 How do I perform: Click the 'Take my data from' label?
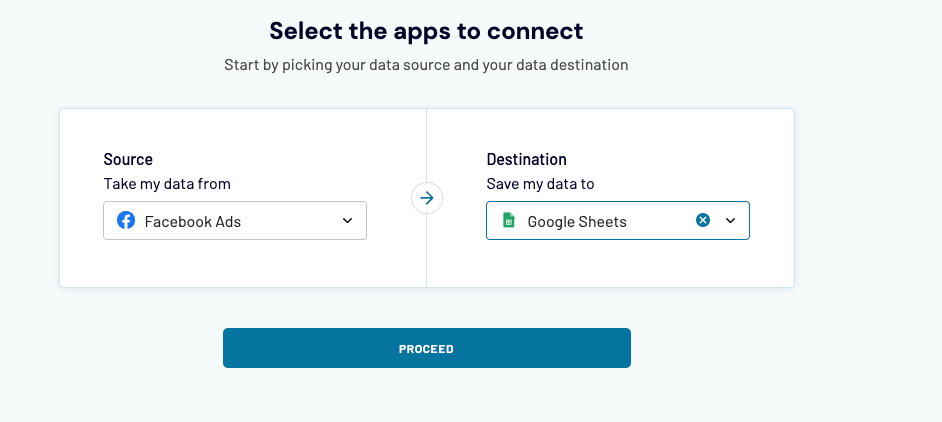[167, 184]
